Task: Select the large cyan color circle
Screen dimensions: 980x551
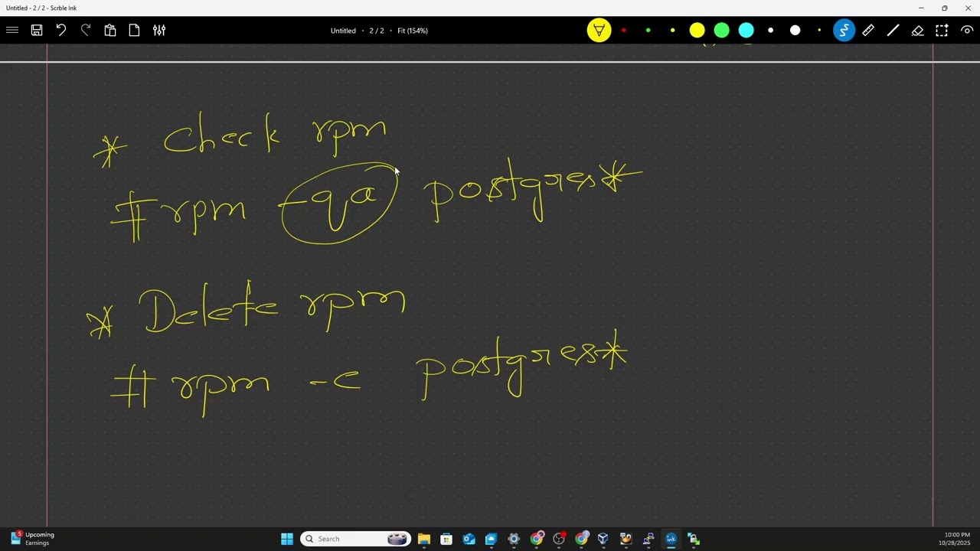Action: click(746, 31)
